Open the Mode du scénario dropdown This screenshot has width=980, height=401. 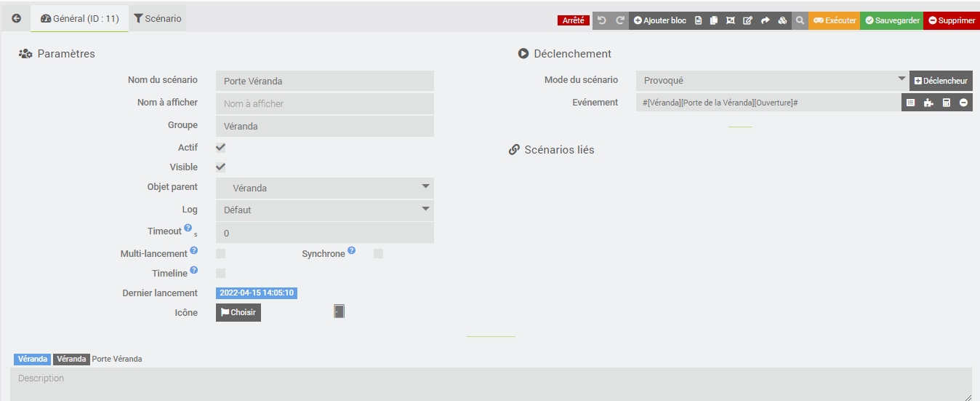click(772, 80)
